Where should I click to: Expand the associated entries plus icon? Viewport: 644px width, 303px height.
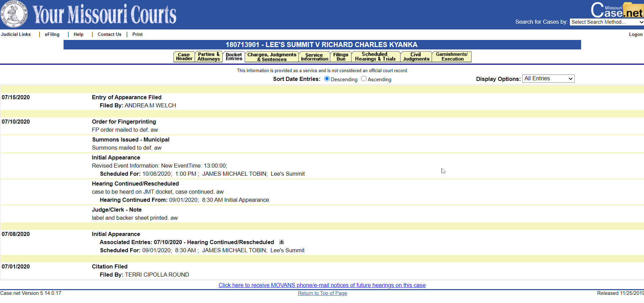point(282,242)
